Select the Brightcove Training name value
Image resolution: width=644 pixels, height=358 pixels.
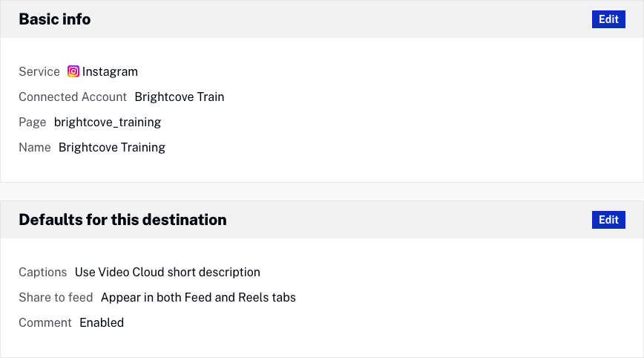(112, 148)
